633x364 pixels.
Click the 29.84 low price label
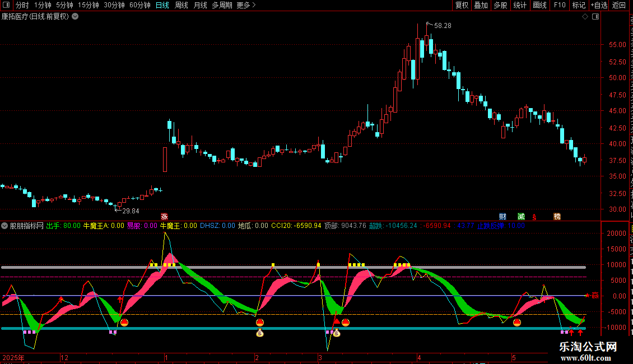(x=131, y=211)
